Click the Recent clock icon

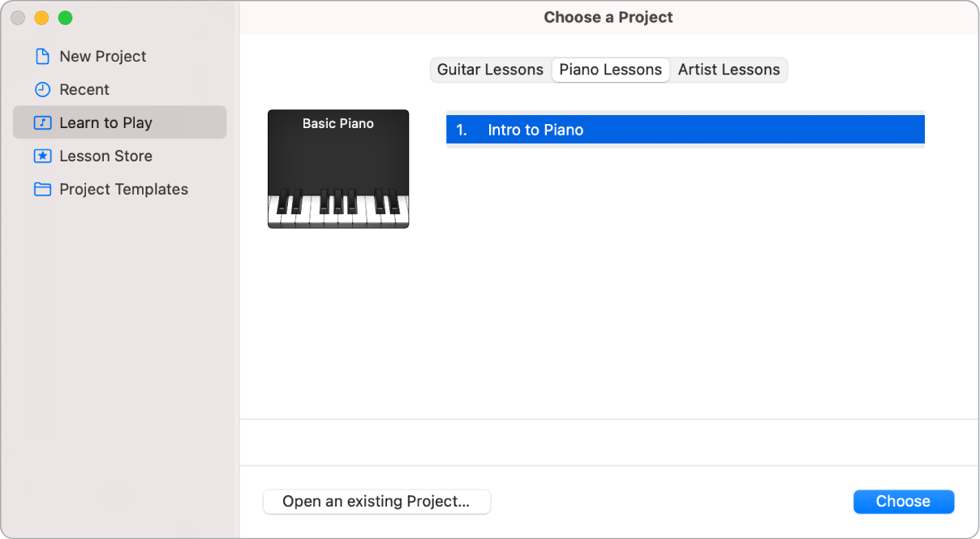click(x=42, y=89)
